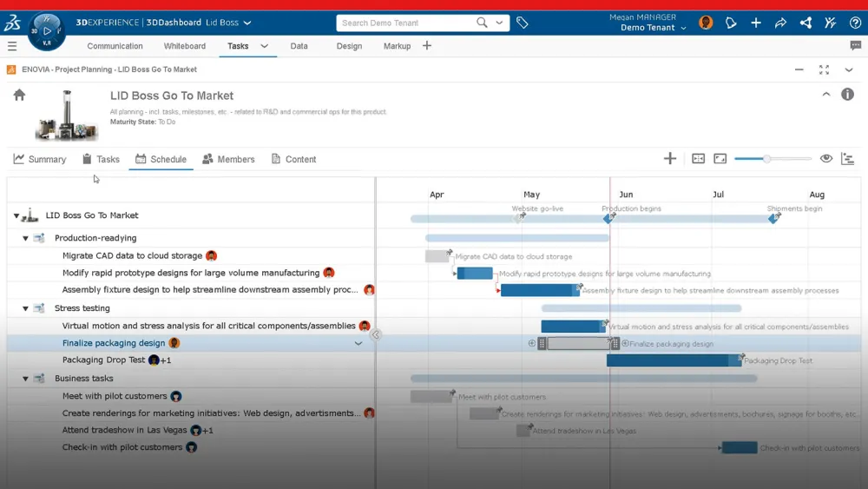Open the Content view

point(293,159)
